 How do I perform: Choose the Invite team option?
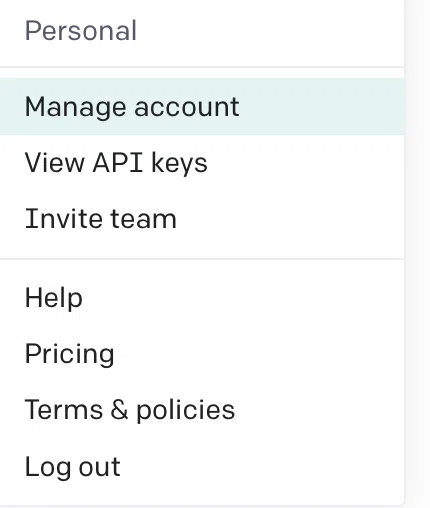point(202,219)
